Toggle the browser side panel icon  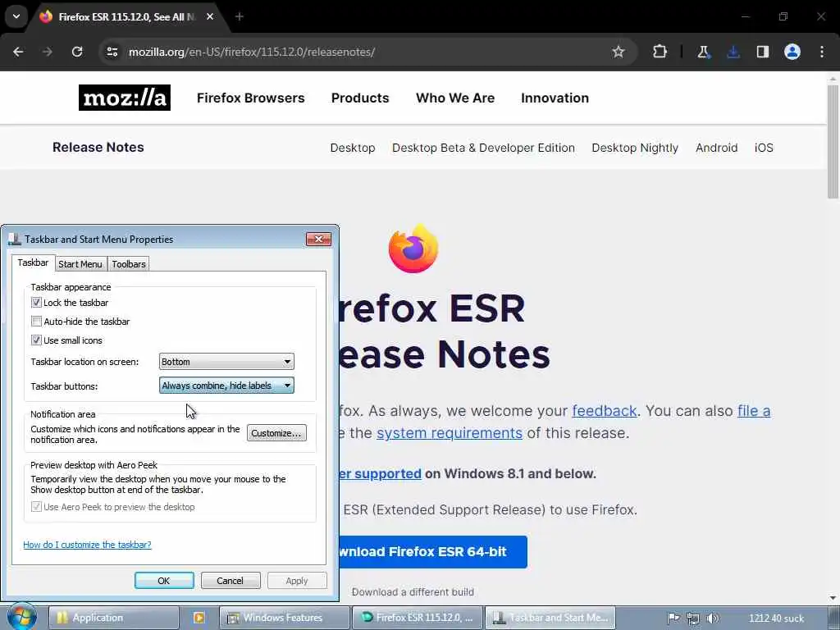pyautogui.click(x=762, y=52)
